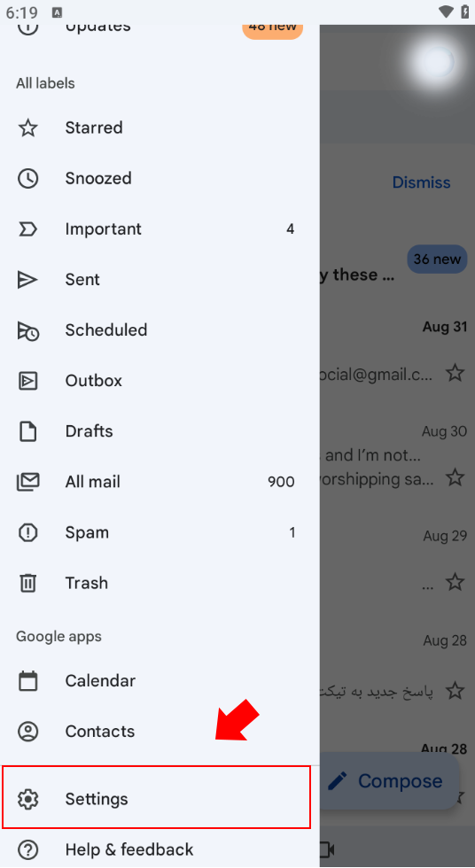Click the Dismiss link
Viewport: 475px width, 868px height.
point(421,182)
